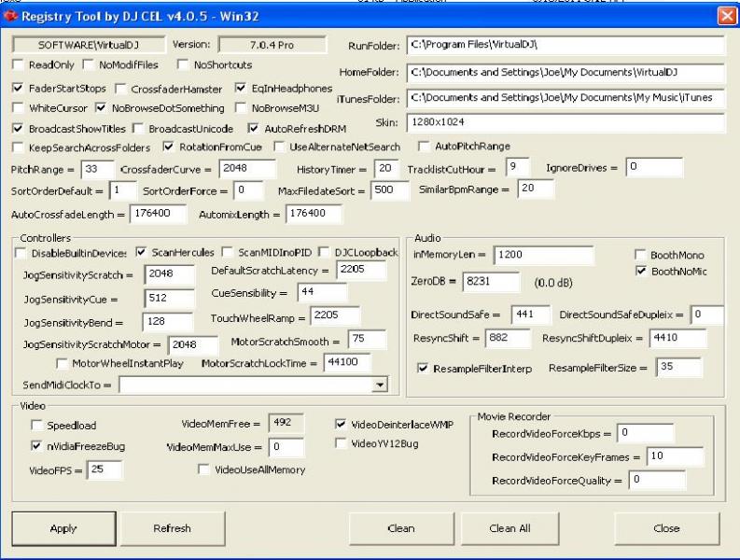Image resolution: width=740 pixels, height=560 pixels.
Task: Click the SortOrderDefault field
Action: pyautogui.click(x=123, y=190)
